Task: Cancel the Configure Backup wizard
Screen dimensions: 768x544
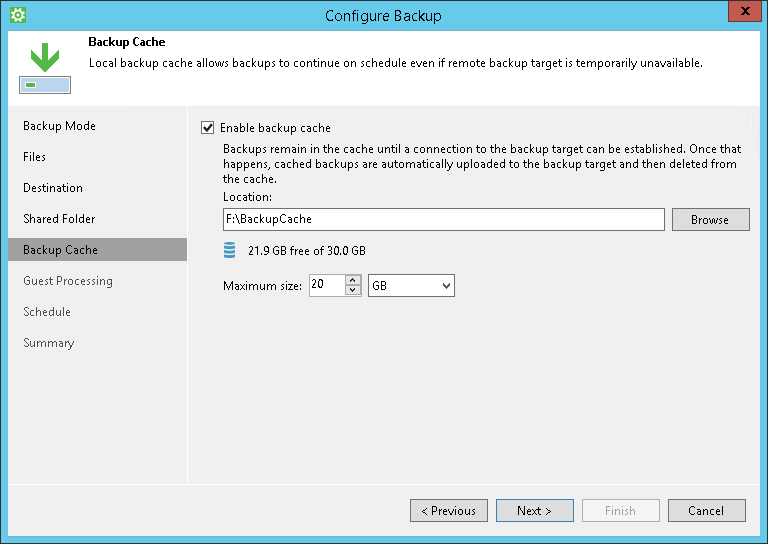Action: (x=706, y=511)
